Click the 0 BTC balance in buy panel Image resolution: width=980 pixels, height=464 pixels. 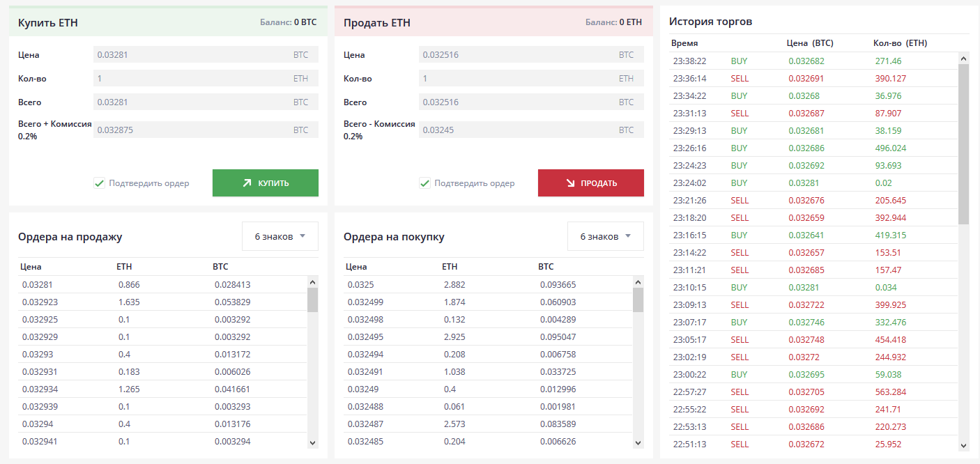(305, 22)
